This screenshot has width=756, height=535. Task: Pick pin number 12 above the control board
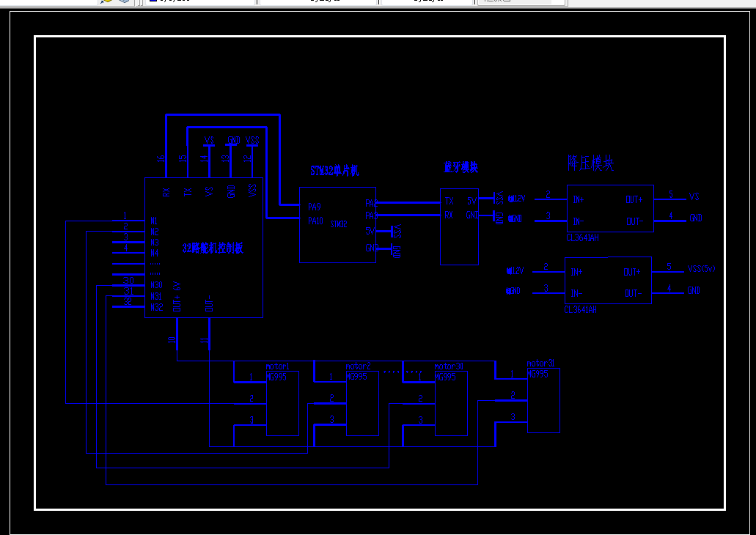click(247, 158)
